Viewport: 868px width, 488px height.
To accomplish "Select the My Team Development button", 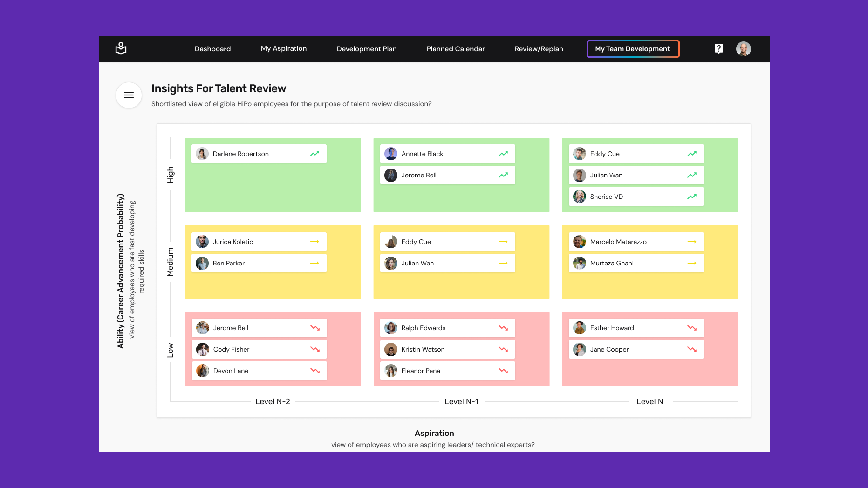I will [x=632, y=48].
